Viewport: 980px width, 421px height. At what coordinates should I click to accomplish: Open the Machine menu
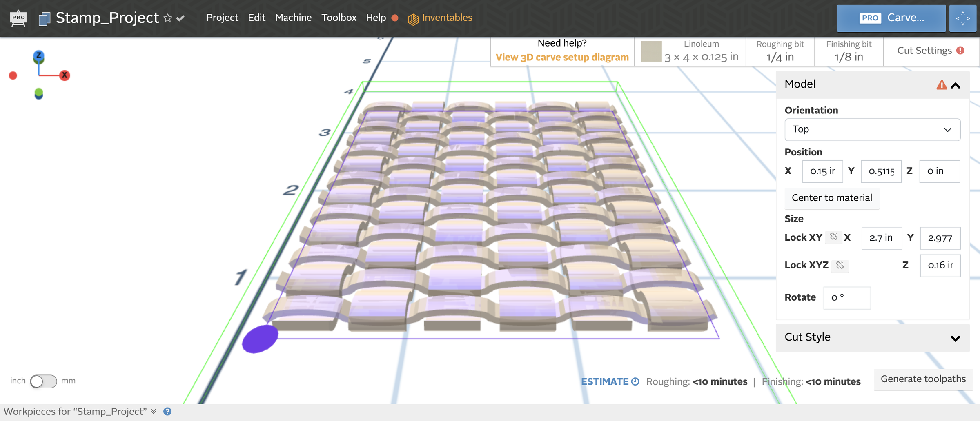(x=293, y=18)
